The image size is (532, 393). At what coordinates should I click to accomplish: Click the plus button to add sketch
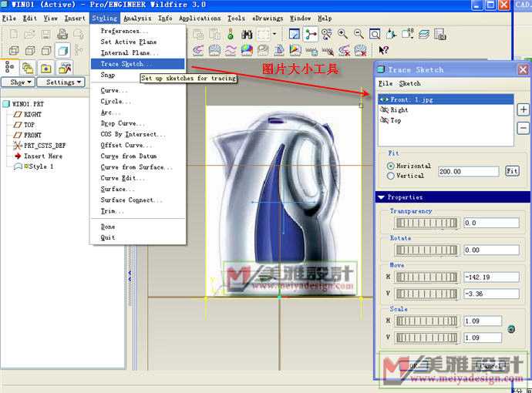[x=522, y=110]
